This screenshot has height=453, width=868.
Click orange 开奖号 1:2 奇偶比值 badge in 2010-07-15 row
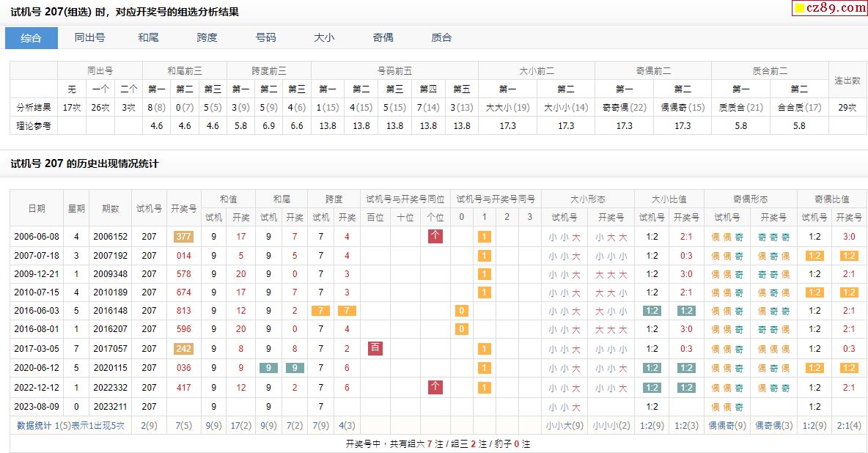click(x=849, y=292)
